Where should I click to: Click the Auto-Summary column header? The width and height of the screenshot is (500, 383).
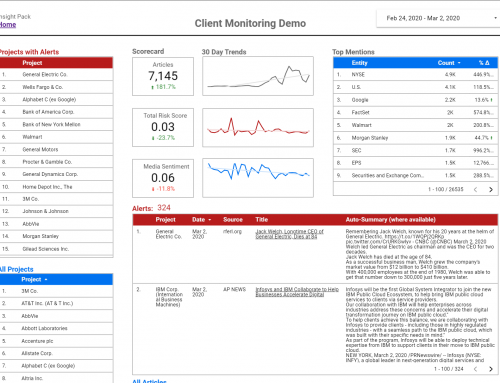point(390,219)
